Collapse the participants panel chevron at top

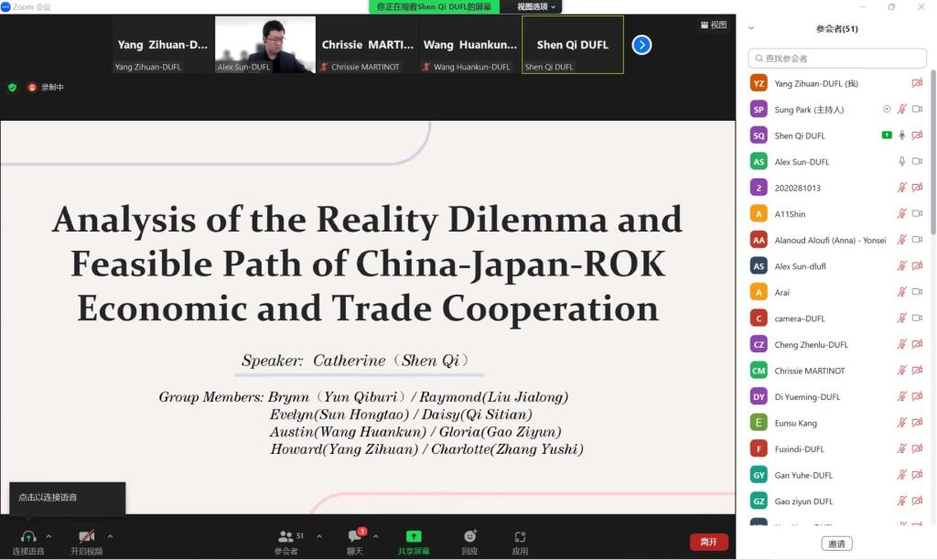coord(751,28)
